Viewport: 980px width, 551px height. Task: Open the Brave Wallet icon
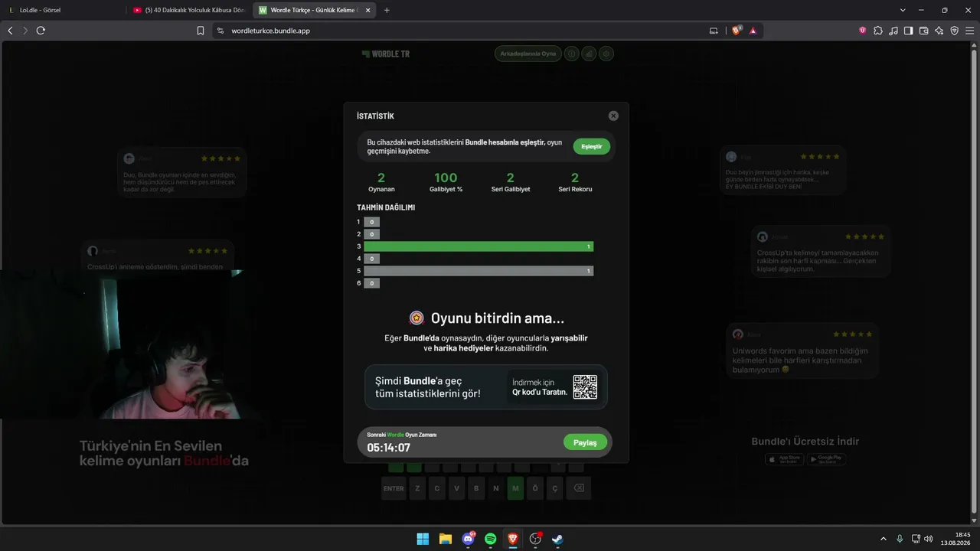pos(924,31)
